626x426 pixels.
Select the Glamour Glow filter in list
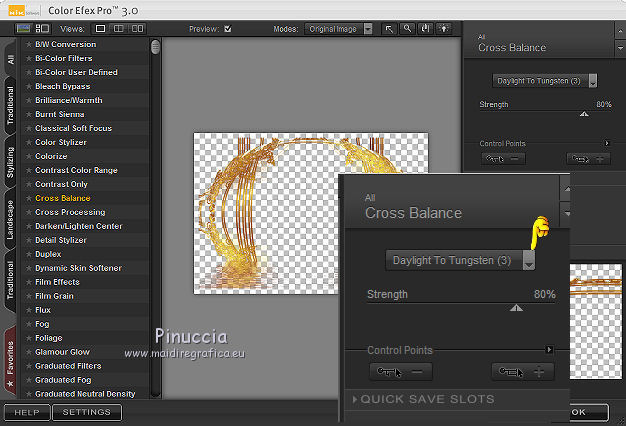(x=62, y=352)
